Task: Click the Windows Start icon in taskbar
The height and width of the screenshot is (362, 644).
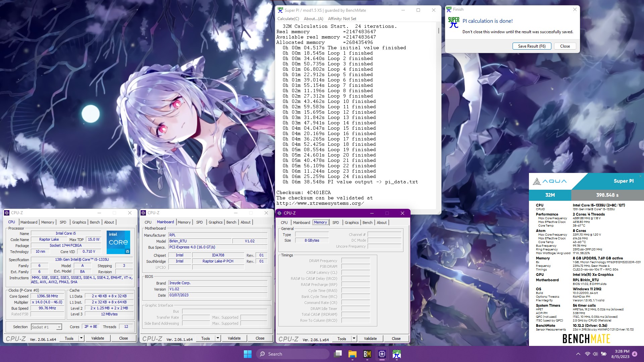Action: 248,354
